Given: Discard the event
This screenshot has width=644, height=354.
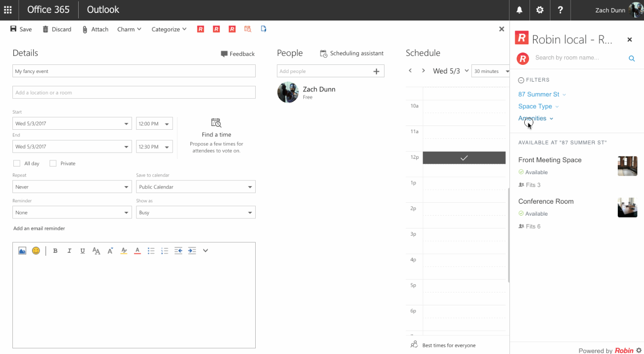Looking at the screenshot, I should pyautogui.click(x=57, y=29).
